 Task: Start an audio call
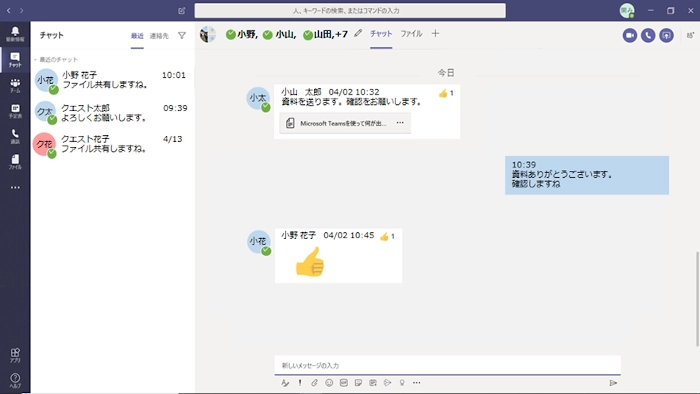[648, 35]
